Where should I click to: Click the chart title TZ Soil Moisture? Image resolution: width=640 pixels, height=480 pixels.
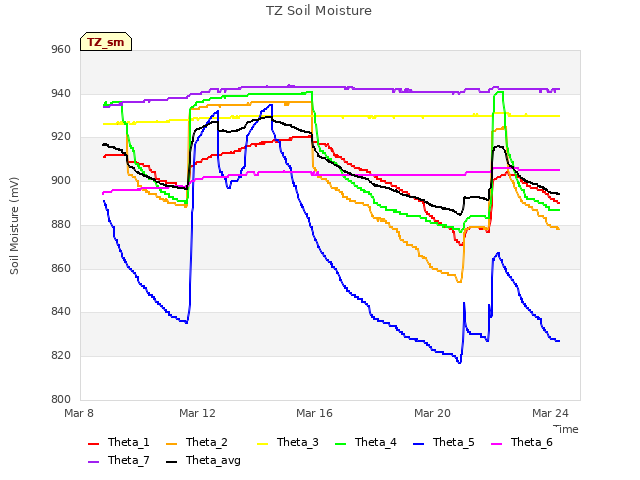(x=319, y=11)
